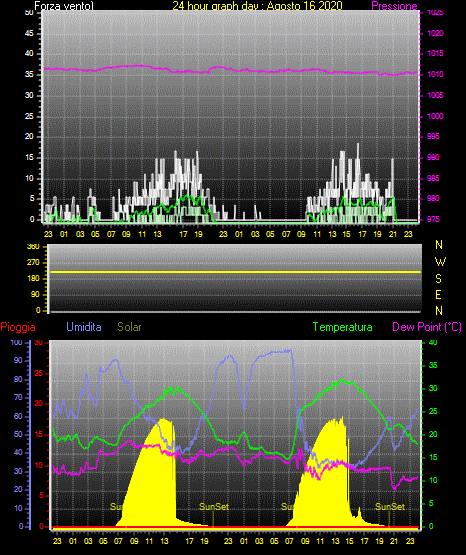Click the pressure axis value 1000
Screen dimensions: 466x555
tap(435, 116)
